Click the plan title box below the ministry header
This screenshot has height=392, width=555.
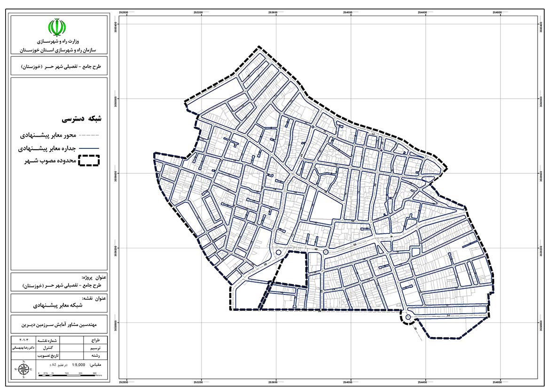pos(59,66)
